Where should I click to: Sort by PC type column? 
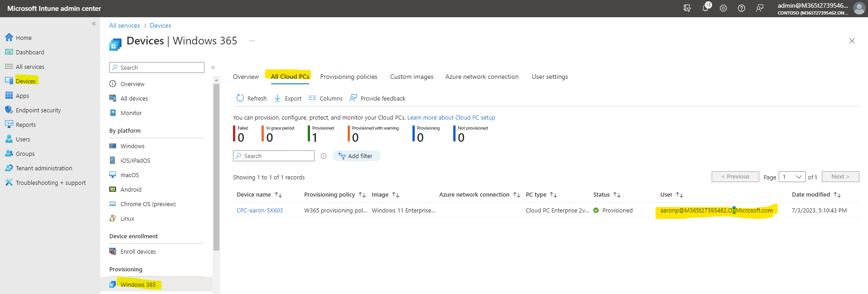(x=541, y=194)
